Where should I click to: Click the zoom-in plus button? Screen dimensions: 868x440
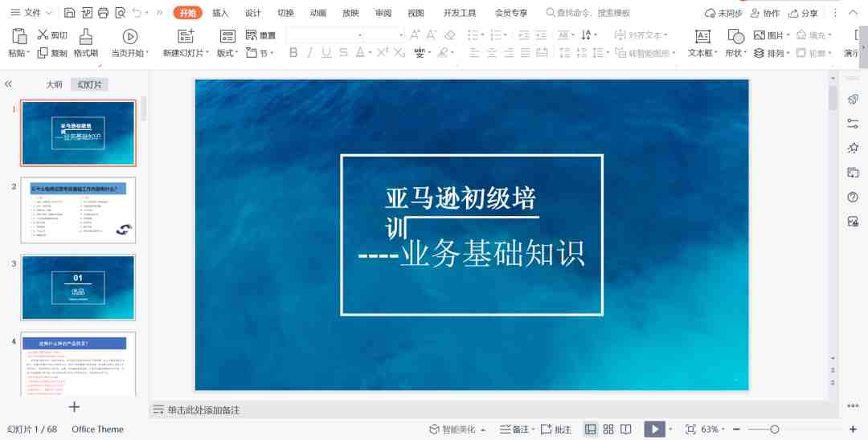(x=853, y=429)
